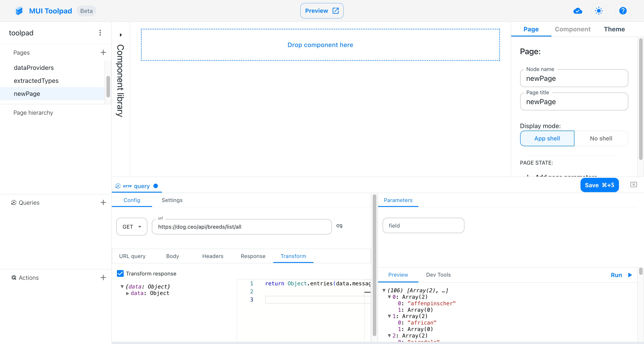Open the help question mark icon
Image resolution: width=644 pixels, height=344 pixels.
point(623,11)
